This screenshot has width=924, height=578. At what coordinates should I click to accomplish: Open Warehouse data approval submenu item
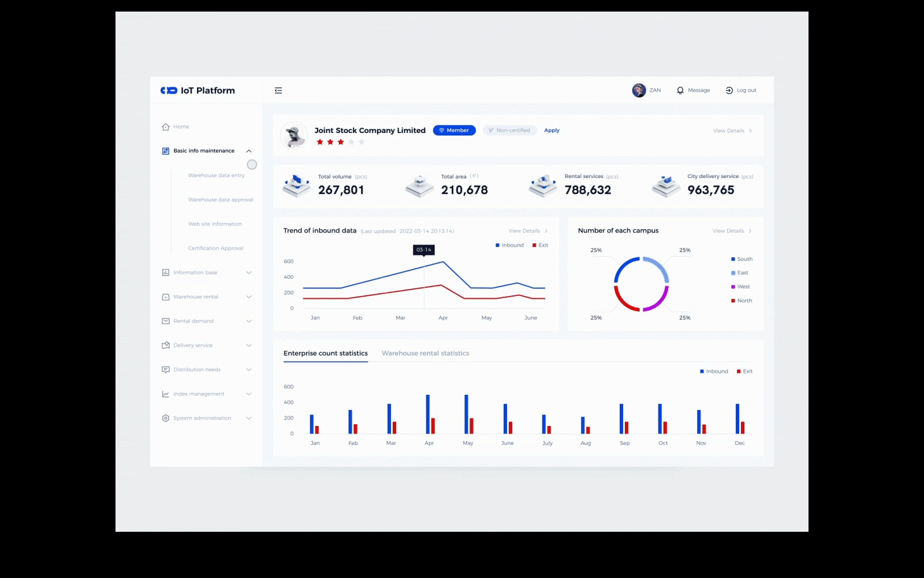point(221,199)
